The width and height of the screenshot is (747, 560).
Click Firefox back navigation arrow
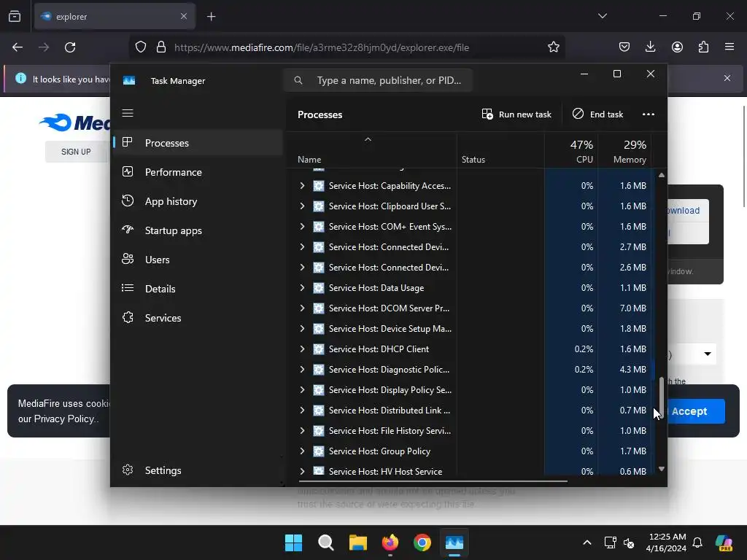[18, 47]
